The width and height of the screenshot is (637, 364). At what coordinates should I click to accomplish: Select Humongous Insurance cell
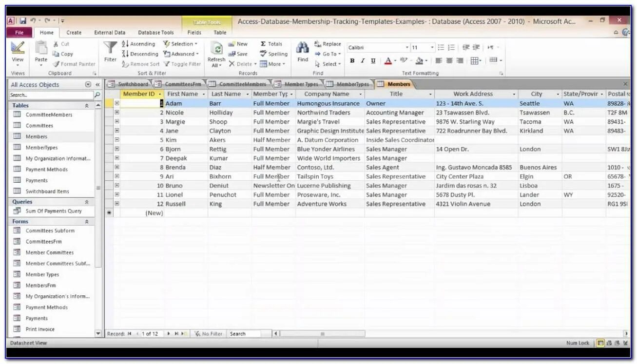[x=330, y=103]
